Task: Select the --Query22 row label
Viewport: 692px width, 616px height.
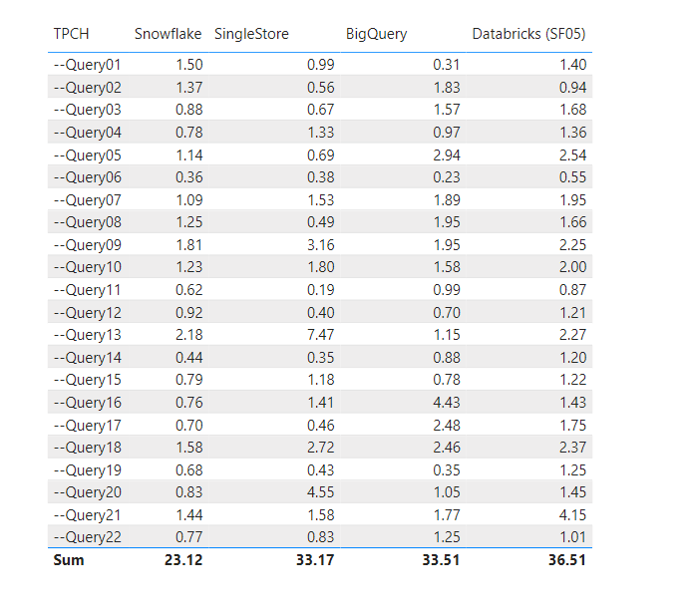Action: pos(85,537)
